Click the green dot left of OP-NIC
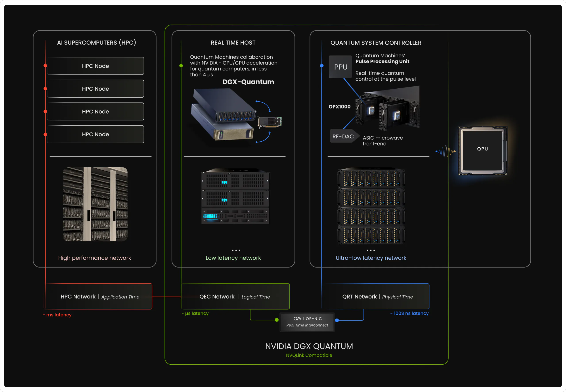Screen dimensions: 566x392 point(277,320)
